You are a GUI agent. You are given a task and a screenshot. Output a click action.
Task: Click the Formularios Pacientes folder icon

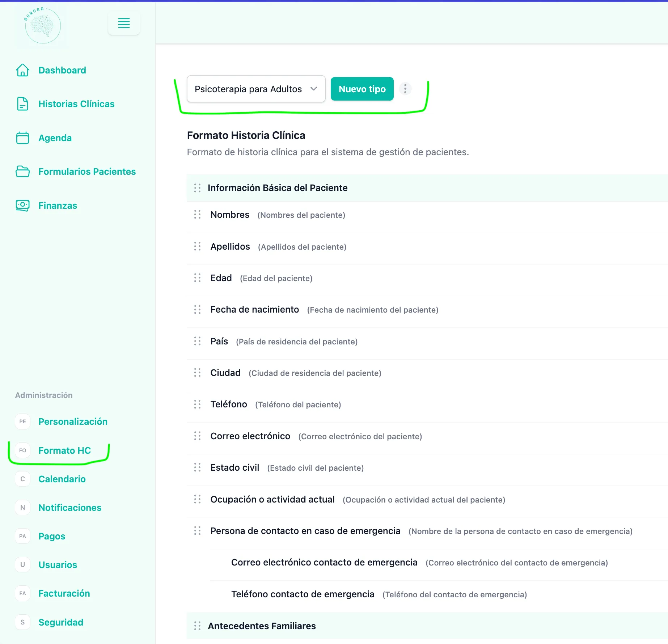click(x=22, y=171)
